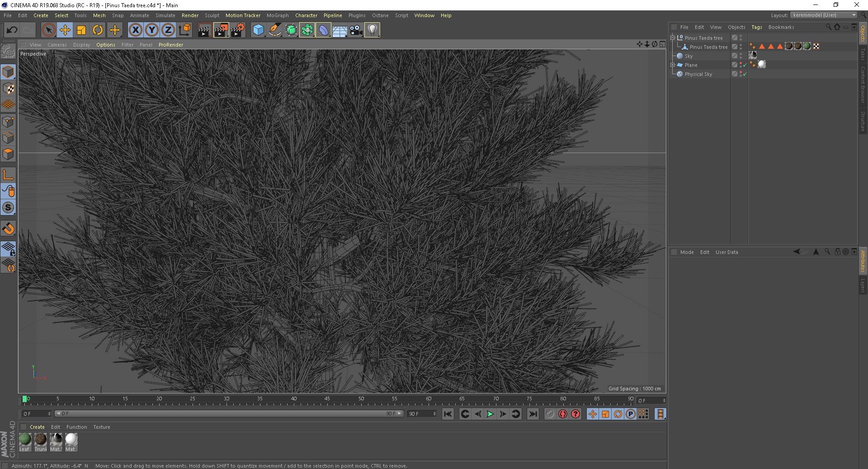This screenshot has height=469, width=868.
Task: Switch to Takes side tab
Action: (863, 54)
